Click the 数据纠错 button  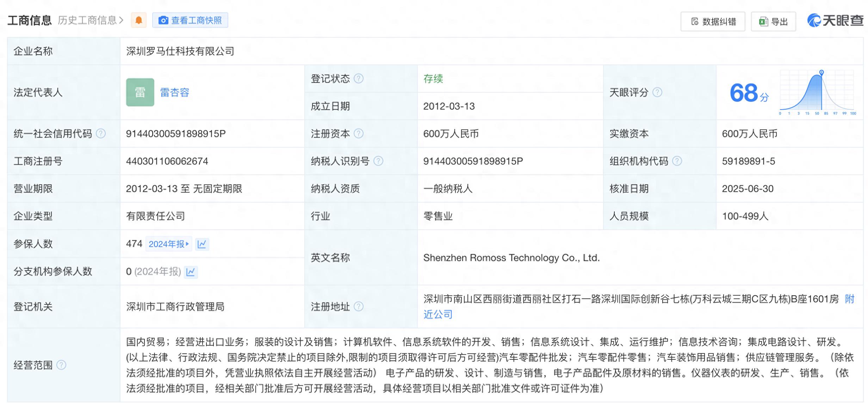(x=713, y=22)
